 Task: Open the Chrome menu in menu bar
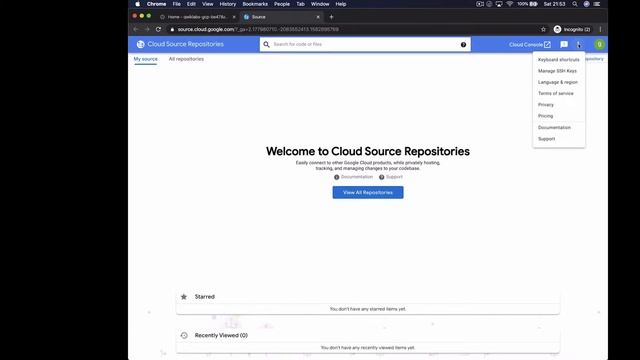[x=156, y=4]
